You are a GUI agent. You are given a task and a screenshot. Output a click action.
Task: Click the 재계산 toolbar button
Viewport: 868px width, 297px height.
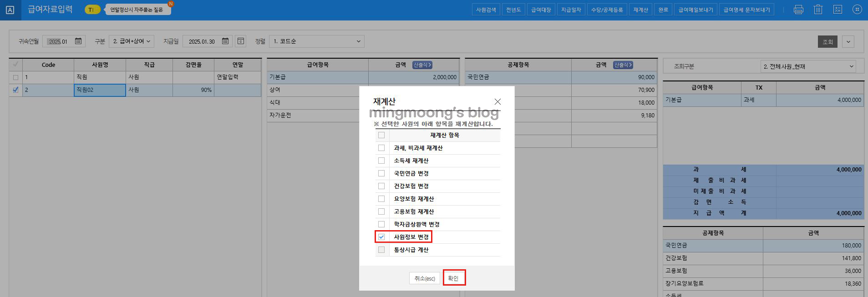tap(640, 10)
